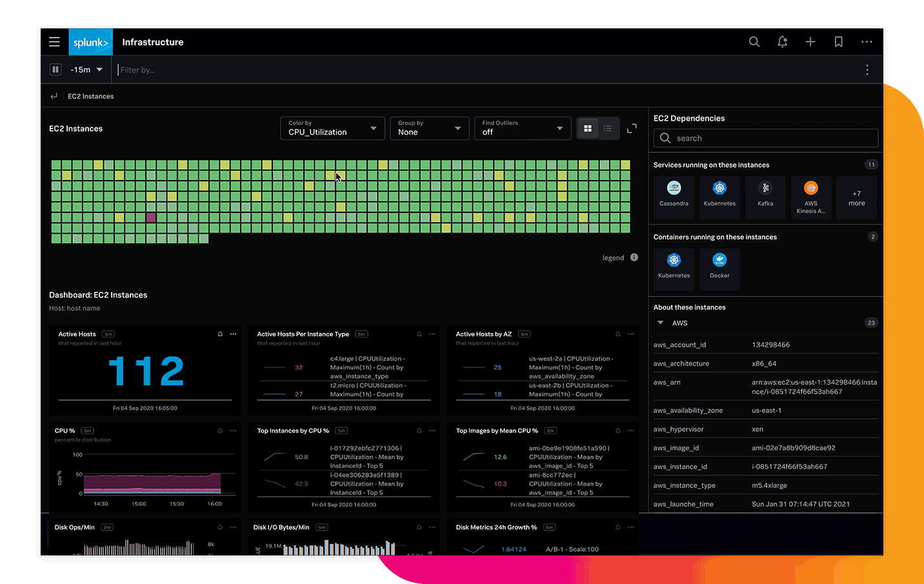Select Kubernetes under Services
Viewport: 924px width, 584px height.
click(719, 197)
